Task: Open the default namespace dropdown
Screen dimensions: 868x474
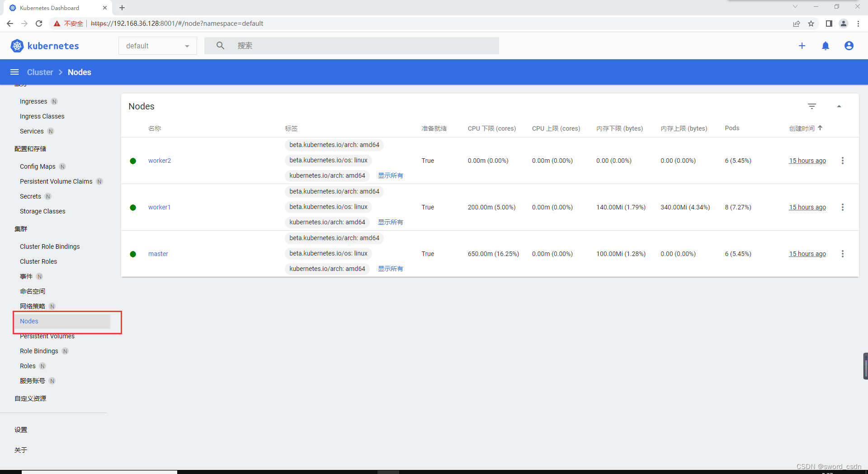Action: (157, 46)
